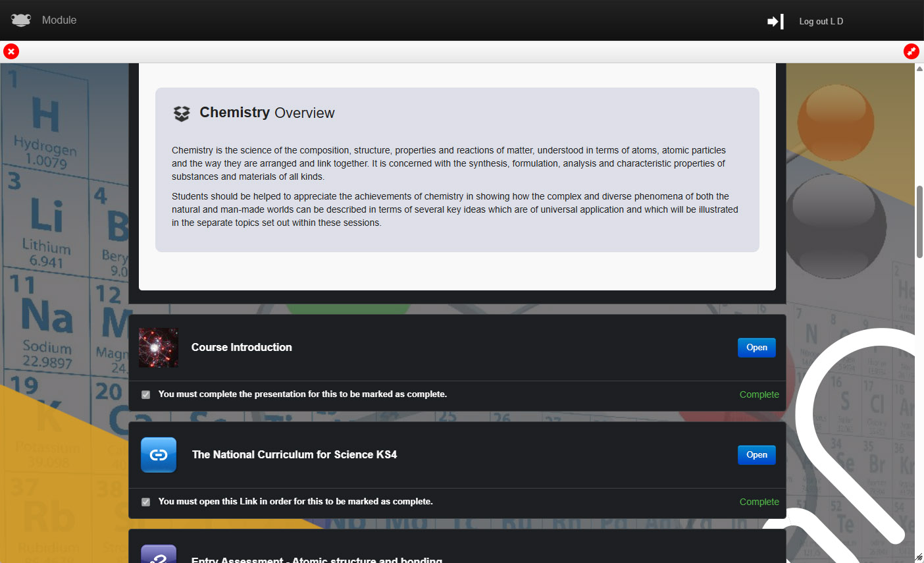
Task: Toggle the 'open this Link' completion checkbox
Action: pyautogui.click(x=146, y=502)
